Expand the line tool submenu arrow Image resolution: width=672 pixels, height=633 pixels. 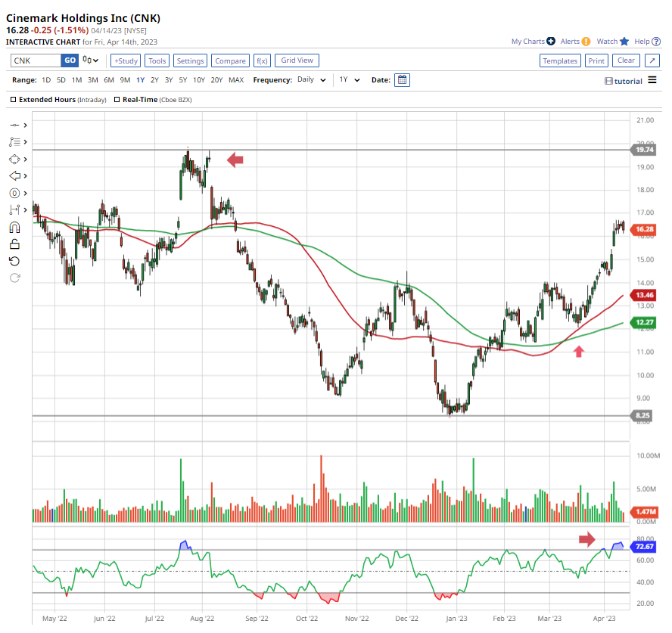(x=25, y=125)
